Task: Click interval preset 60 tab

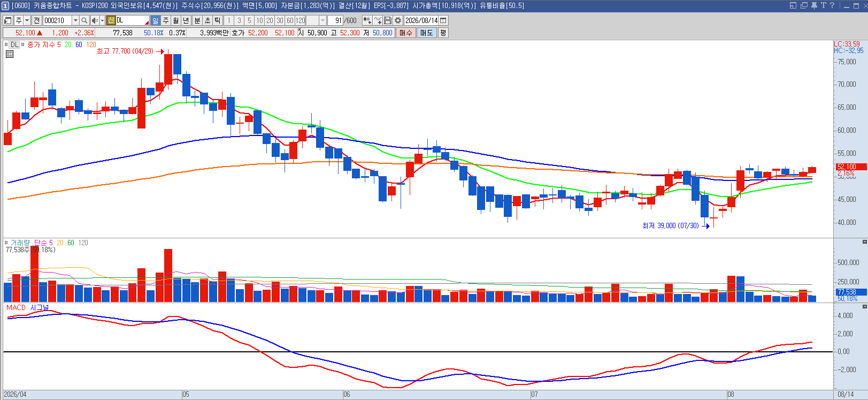Action: tap(290, 20)
